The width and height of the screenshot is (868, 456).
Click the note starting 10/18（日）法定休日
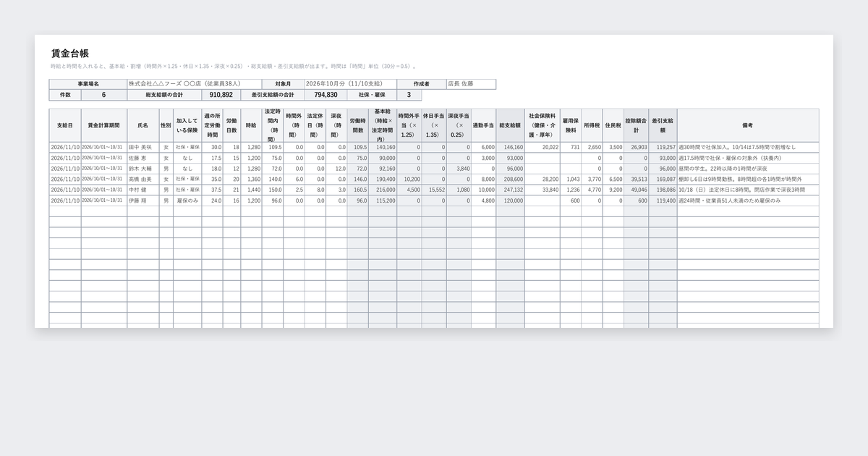[748, 190]
